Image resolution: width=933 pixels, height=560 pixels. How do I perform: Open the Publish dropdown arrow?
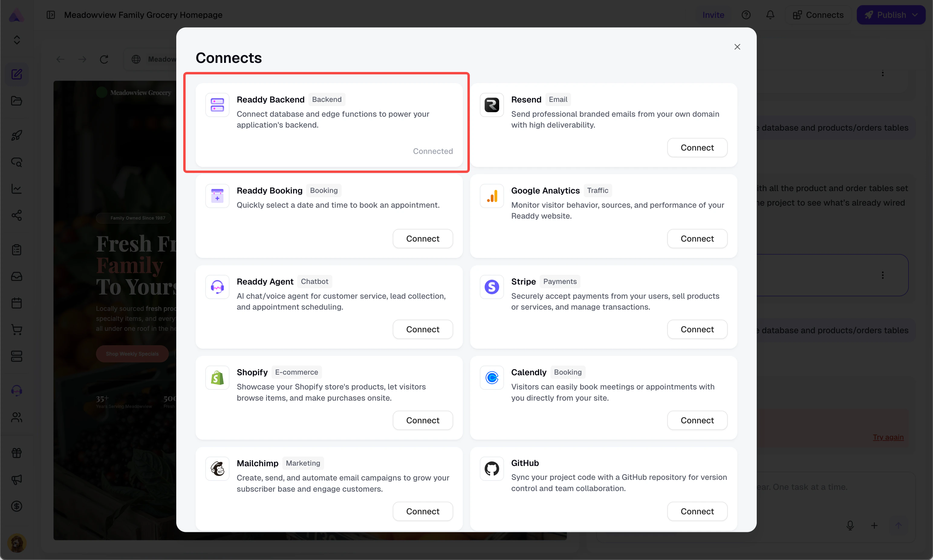point(915,15)
